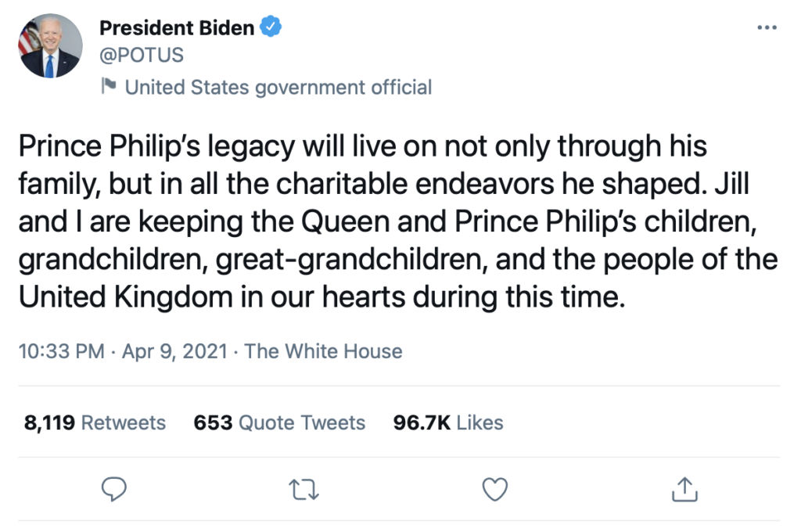Open the three-dot more options menu

[x=767, y=27]
